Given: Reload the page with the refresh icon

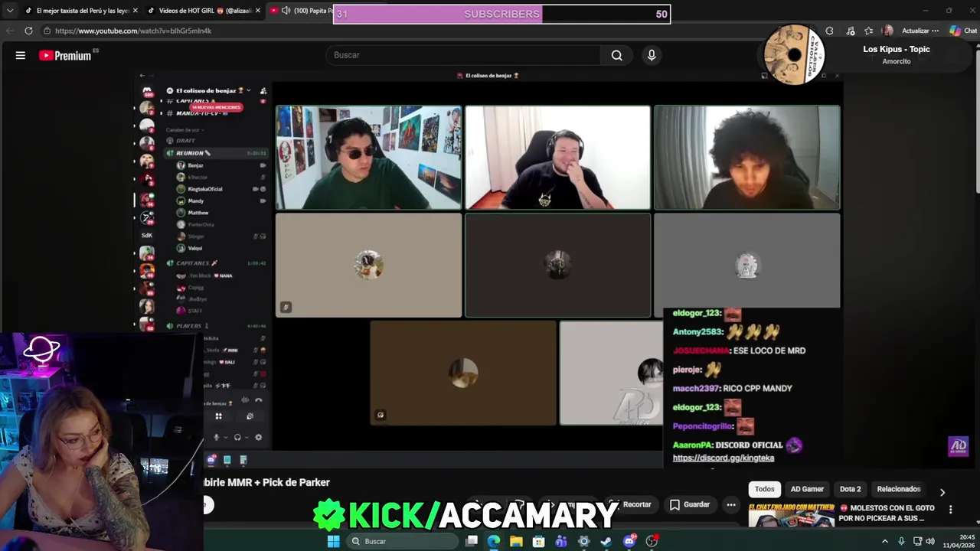Looking at the screenshot, I should pos(28,31).
